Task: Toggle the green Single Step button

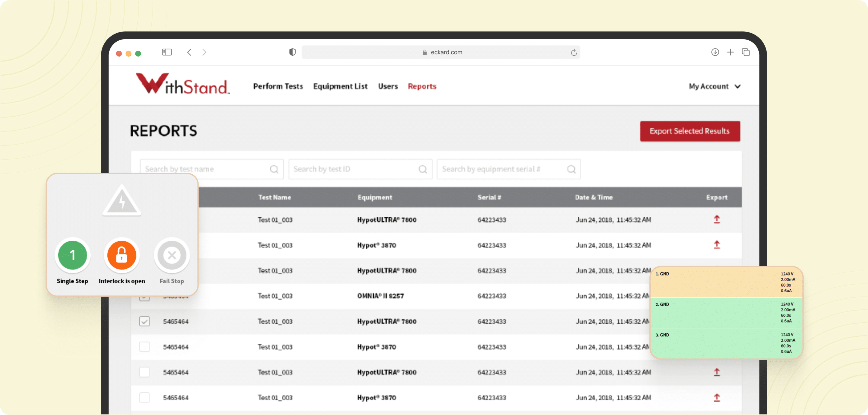Action: tap(72, 255)
